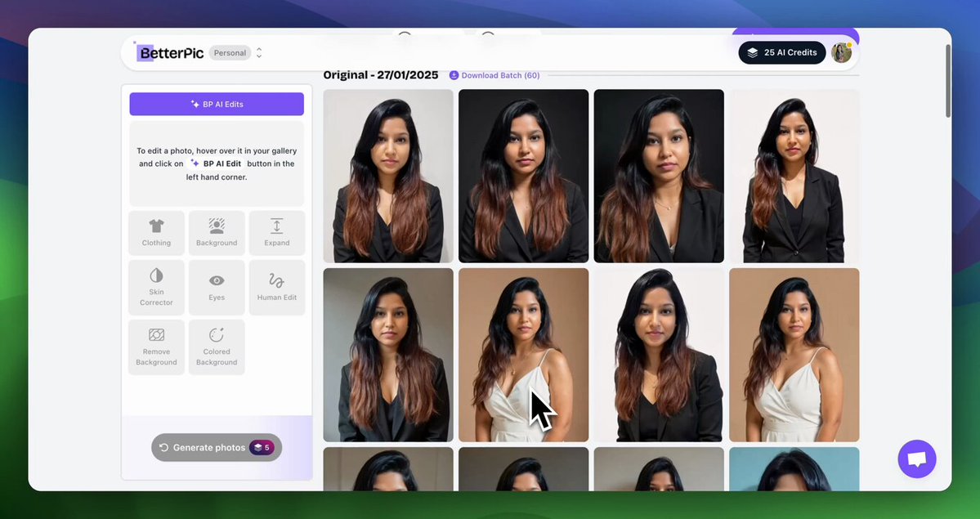
Task: Open second-row blazer photo on white background
Action: click(659, 356)
